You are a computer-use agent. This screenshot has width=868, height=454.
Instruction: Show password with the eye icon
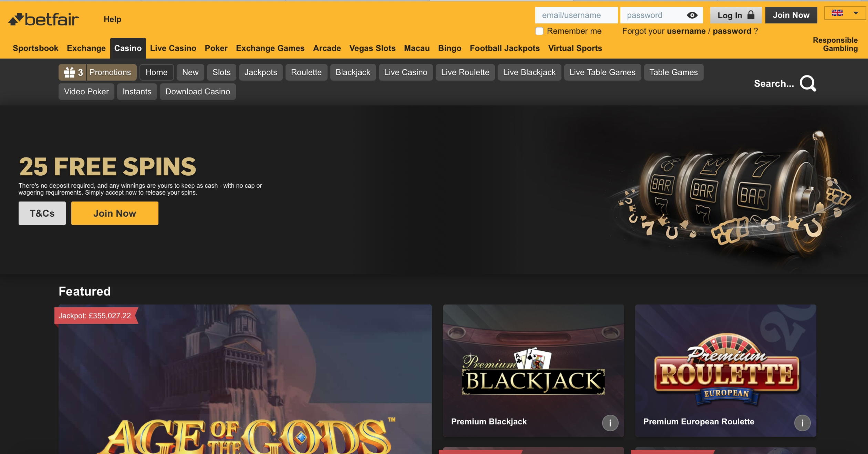pyautogui.click(x=692, y=15)
